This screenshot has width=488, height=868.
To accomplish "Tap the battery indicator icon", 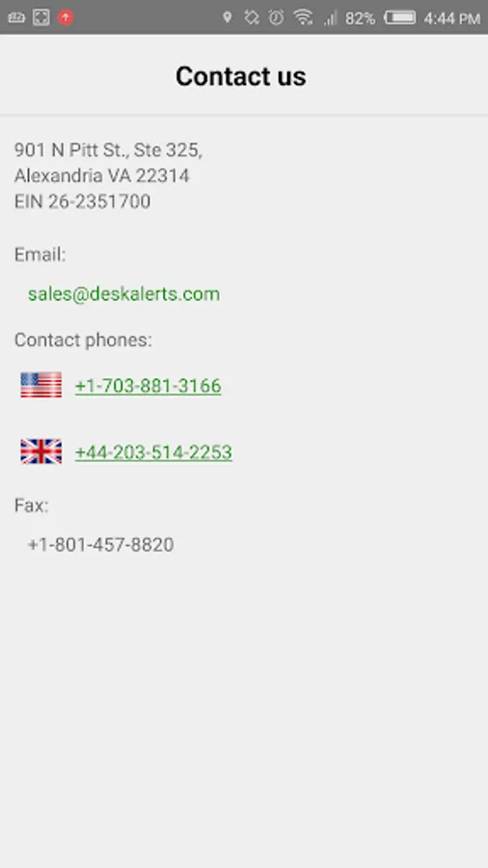I will click(400, 17).
